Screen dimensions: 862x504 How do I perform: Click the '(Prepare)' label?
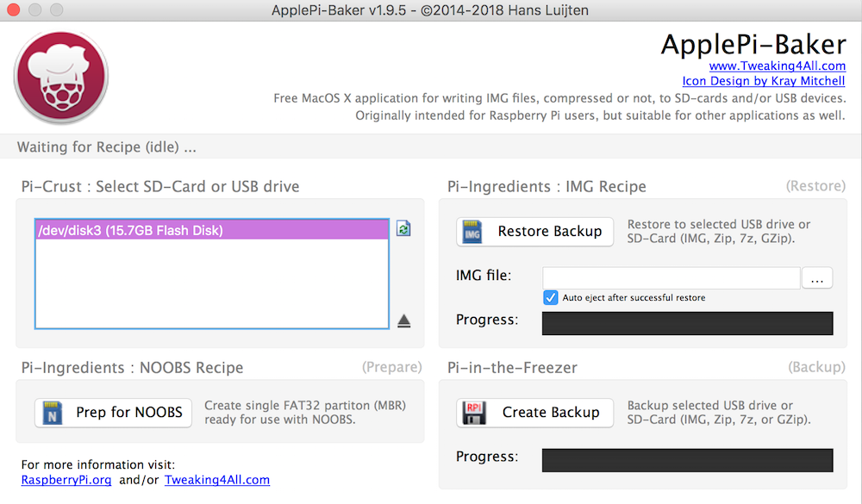(x=392, y=367)
